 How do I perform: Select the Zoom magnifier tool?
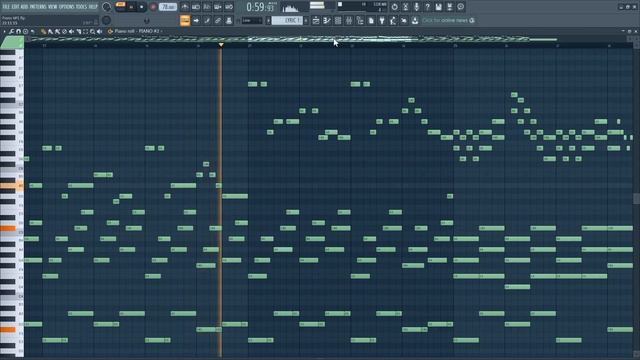coord(93,31)
